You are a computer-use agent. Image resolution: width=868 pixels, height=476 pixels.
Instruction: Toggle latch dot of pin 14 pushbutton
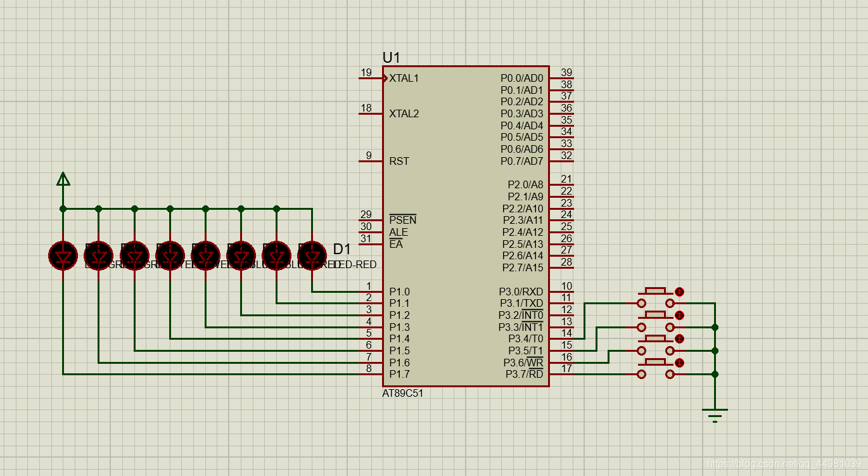pyautogui.click(x=680, y=292)
